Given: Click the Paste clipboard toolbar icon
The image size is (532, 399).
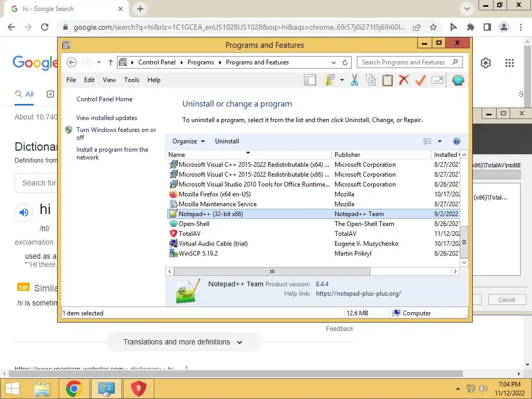Looking at the screenshot, I should (387, 80).
